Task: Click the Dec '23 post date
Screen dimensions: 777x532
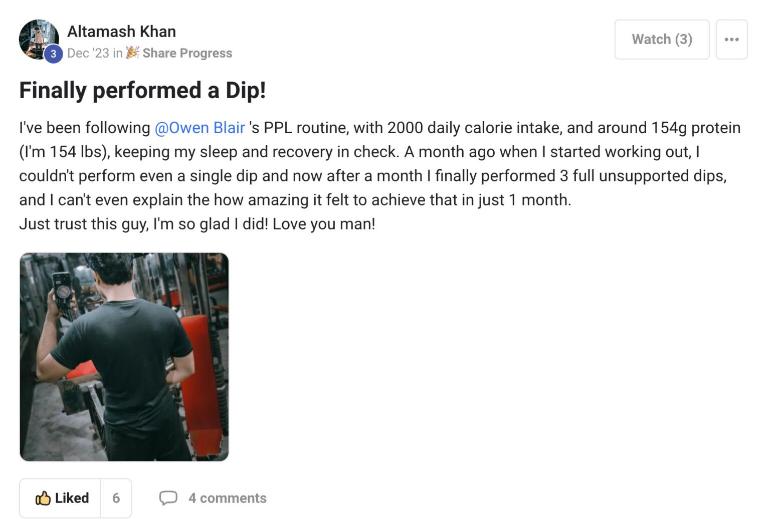Action: tap(88, 53)
